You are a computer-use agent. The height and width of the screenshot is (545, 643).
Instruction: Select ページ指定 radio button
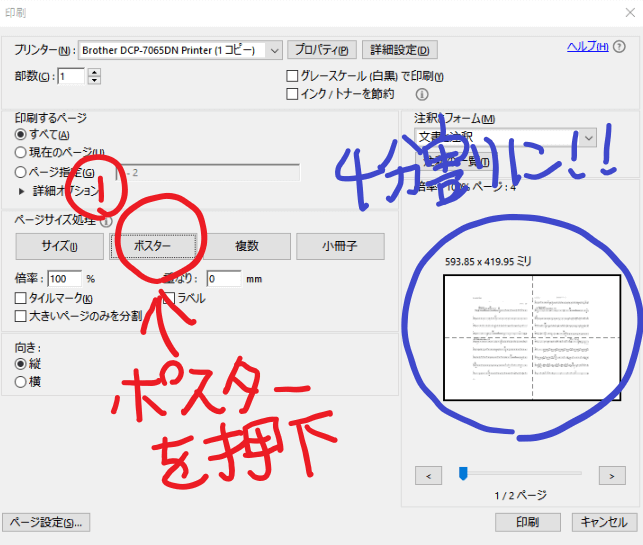pos(21,172)
